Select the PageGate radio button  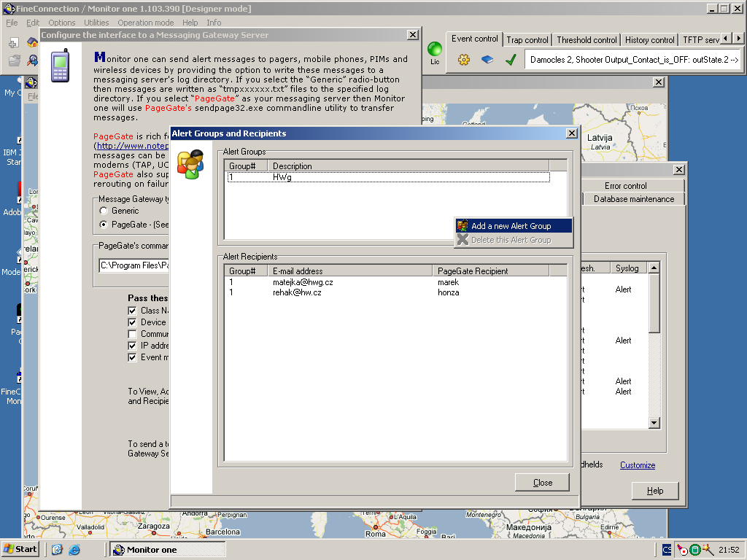coord(104,225)
